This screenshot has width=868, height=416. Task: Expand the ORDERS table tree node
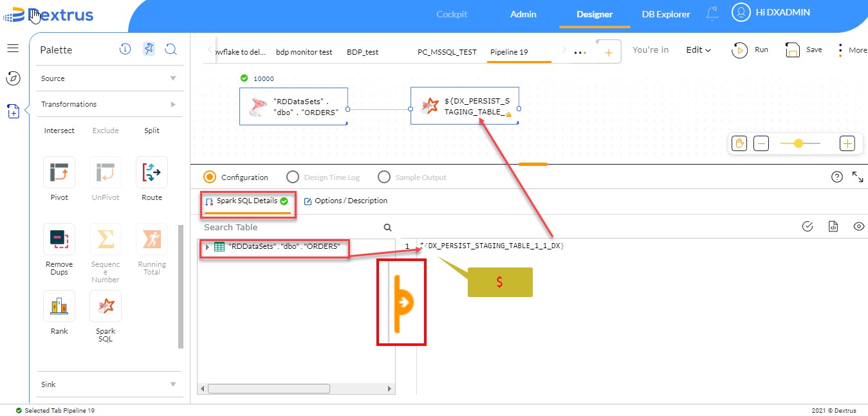pyautogui.click(x=207, y=247)
